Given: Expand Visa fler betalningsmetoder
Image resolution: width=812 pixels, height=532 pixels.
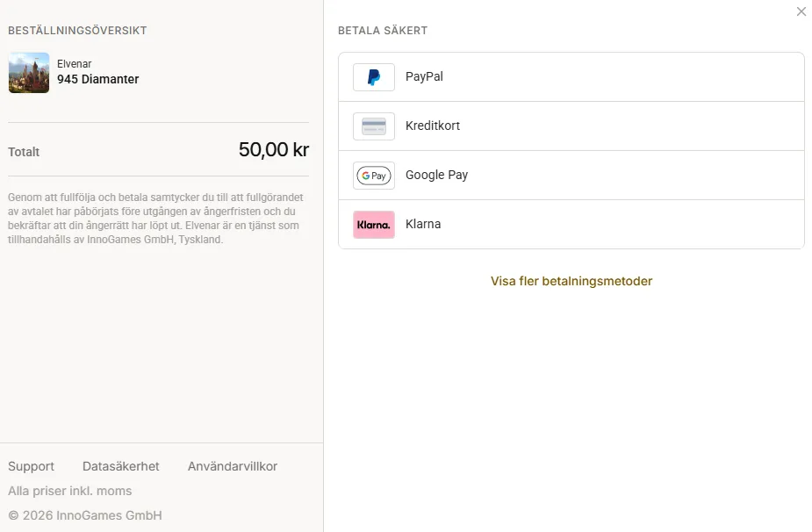Looking at the screenshot, I should 571,281.
